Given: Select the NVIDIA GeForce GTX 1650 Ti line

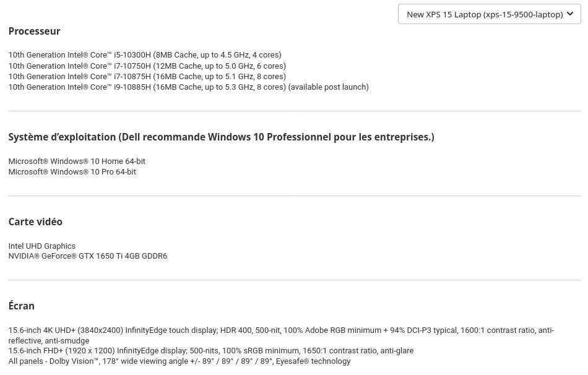Looking at the screenshot, I should 87,256.
